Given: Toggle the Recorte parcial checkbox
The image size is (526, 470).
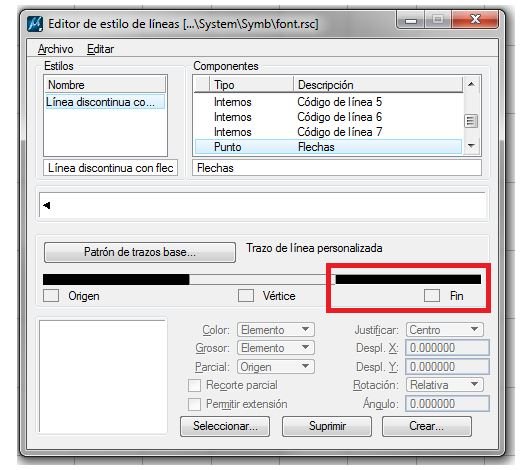Looking at the screenshot, I should pos(195,385).
